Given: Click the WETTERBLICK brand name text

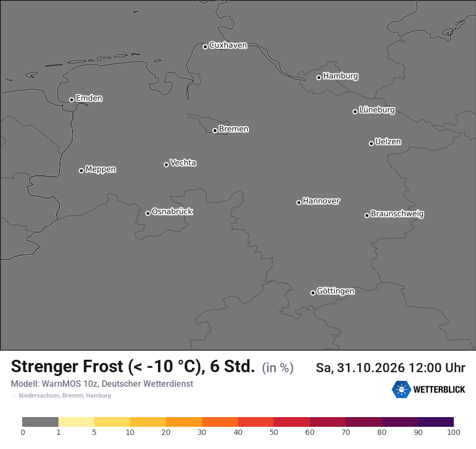Looking at the screenshot, I should (439, 389).
